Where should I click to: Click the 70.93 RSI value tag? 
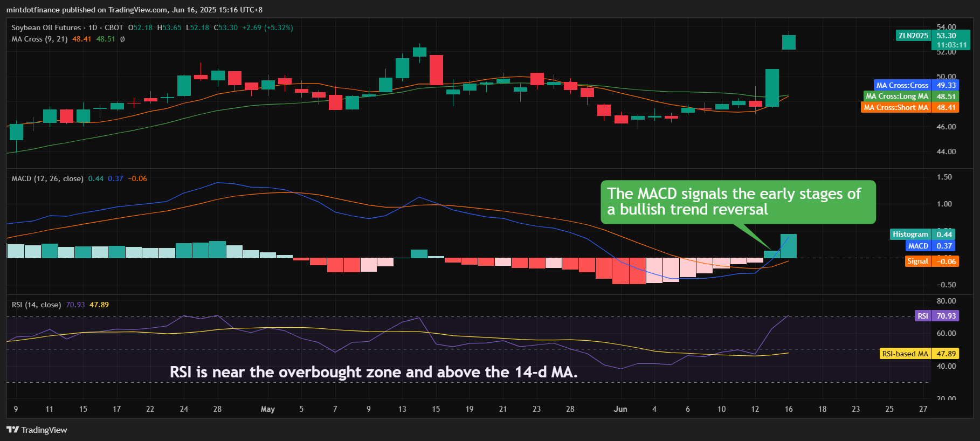click(x=946, y=316)
